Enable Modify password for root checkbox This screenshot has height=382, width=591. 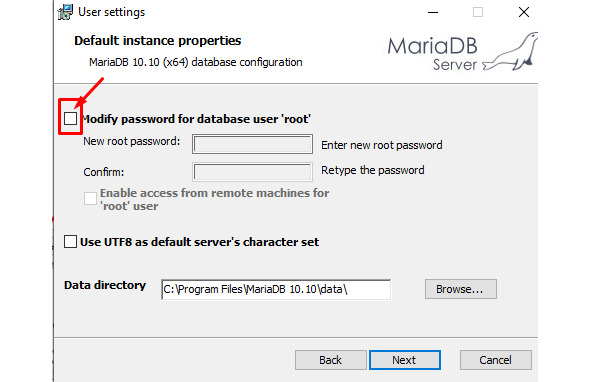[70, 118]
